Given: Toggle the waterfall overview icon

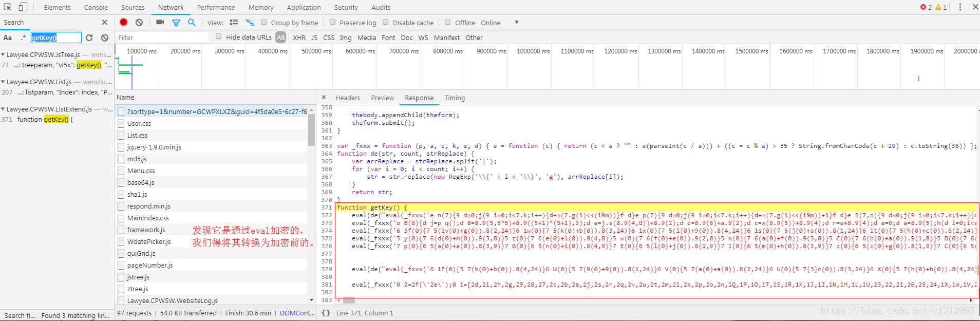Looking at the screenshot, I should coord(250,23).
